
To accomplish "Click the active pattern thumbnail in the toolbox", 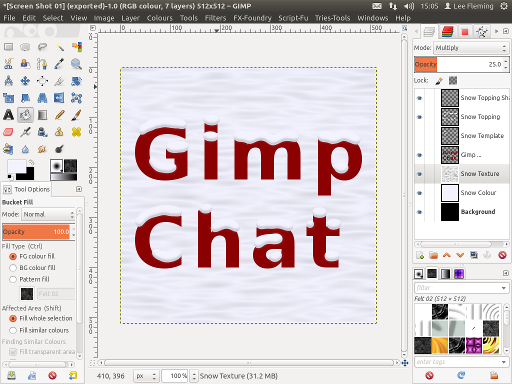I will click(x=70, y=166).
